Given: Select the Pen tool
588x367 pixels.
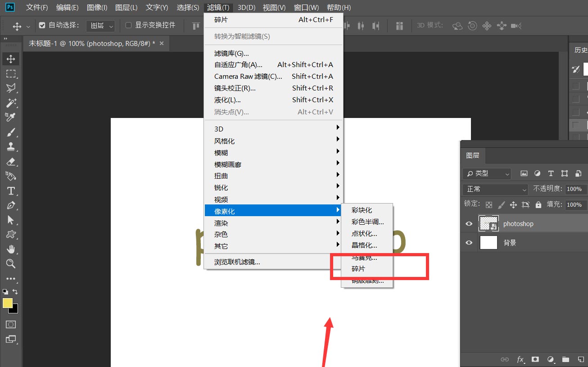Looking at the screenshot, I should click(11, 205).
